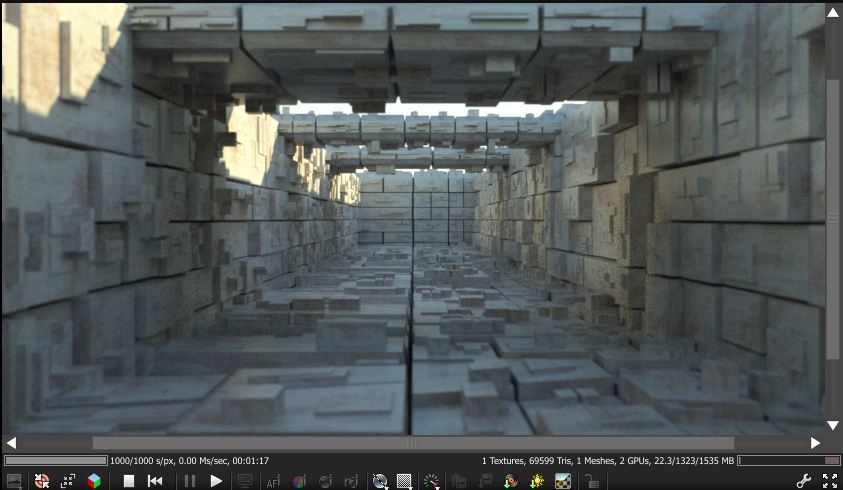Toggle the checkered alpha background icon
Screen dimensions: 843x490
[x=563, y=481]
